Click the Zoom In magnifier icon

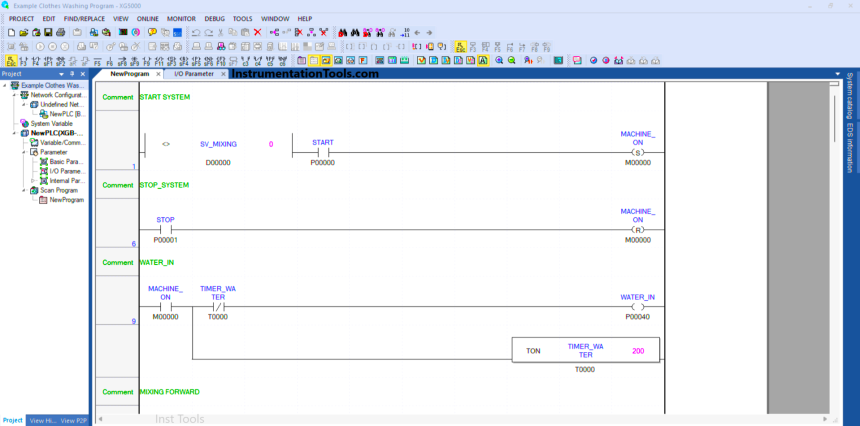(x=497, y=60)
